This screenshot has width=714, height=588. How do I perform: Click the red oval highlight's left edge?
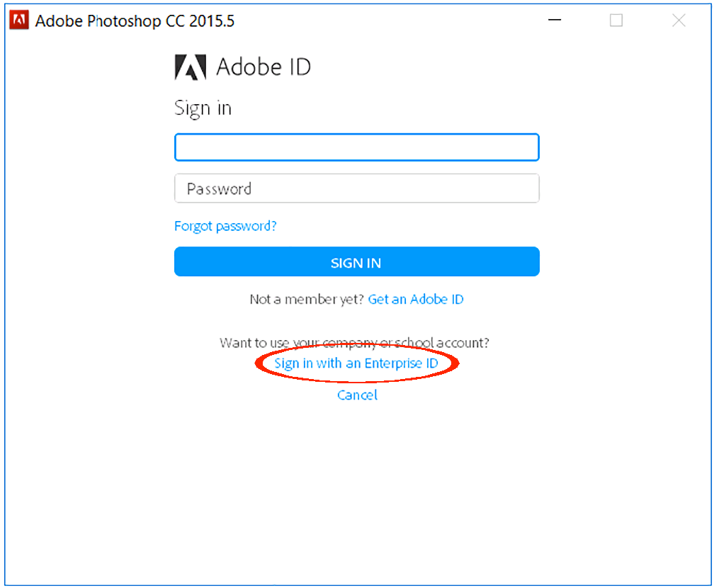256,364
